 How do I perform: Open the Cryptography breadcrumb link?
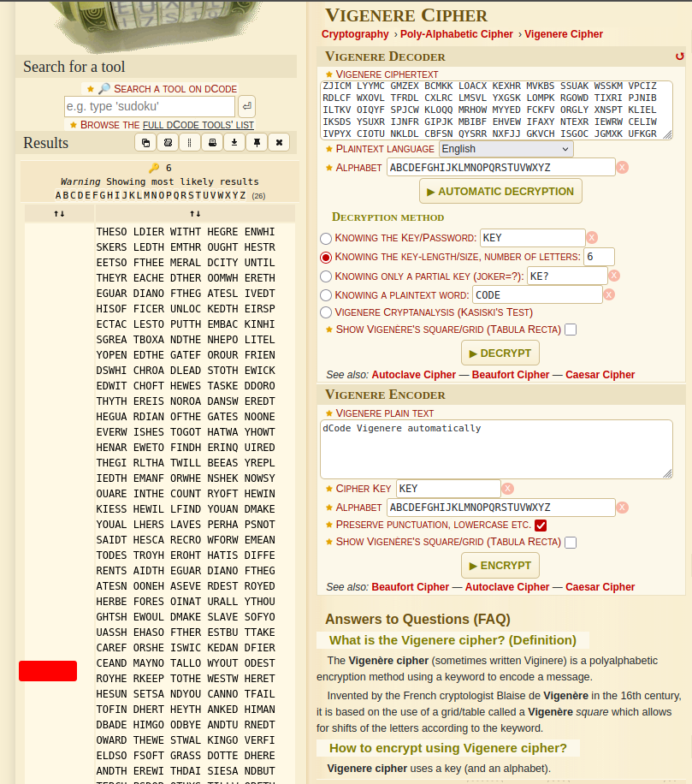click(355, 34)
